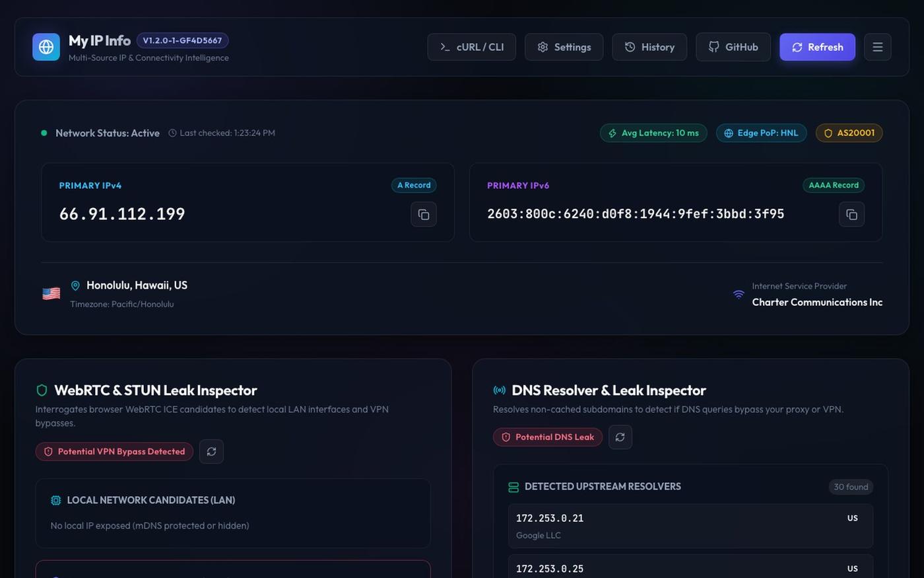Open the History view
Image resolution: width=924 pixels, height=578 pixels.
click(x=649, y=47)
